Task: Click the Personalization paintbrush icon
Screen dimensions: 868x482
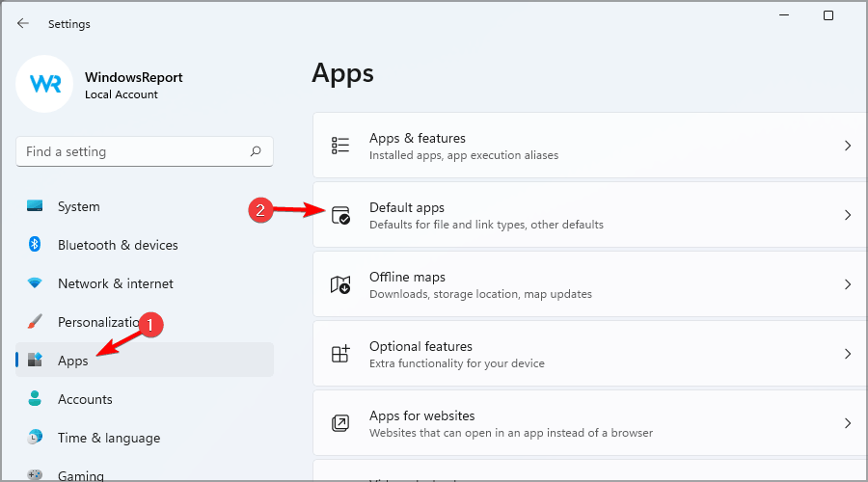Action: coord(36,322)
